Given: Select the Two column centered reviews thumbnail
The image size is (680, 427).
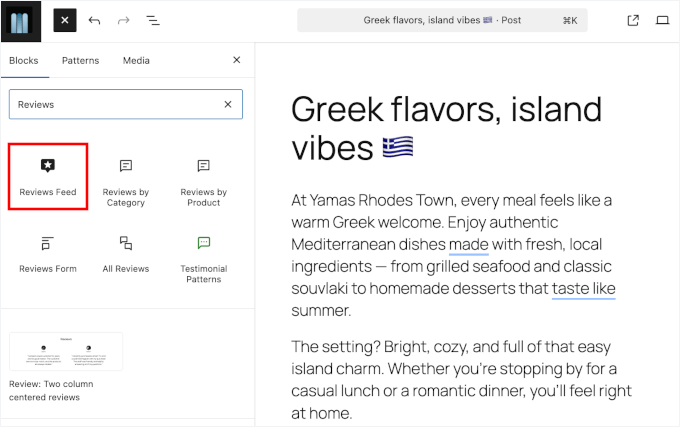Looking at the screenshot, I should (66, 352).
